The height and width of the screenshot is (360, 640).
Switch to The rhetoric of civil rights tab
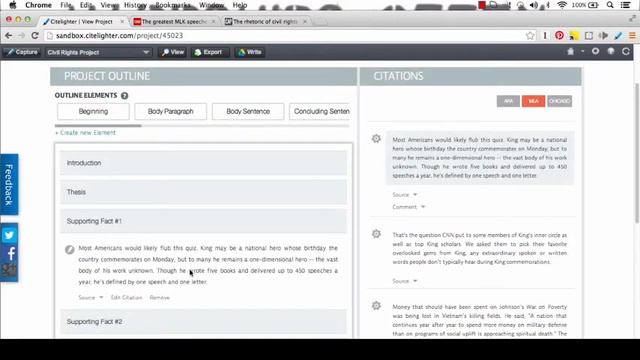click(265, 22)
